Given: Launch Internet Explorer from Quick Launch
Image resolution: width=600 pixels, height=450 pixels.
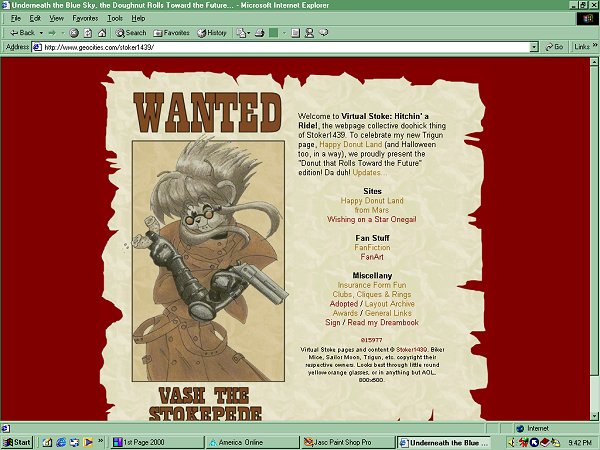Looking at the screenshot, I should coord(61,443).
